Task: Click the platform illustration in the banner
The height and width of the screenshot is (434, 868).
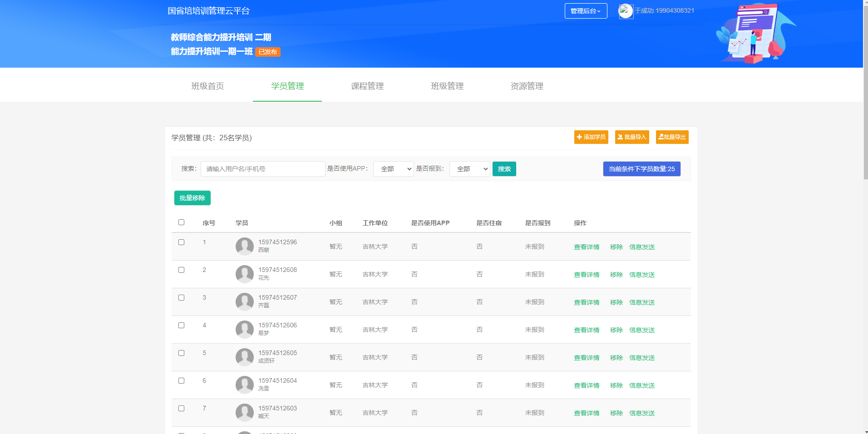Action: pos(755,34)
